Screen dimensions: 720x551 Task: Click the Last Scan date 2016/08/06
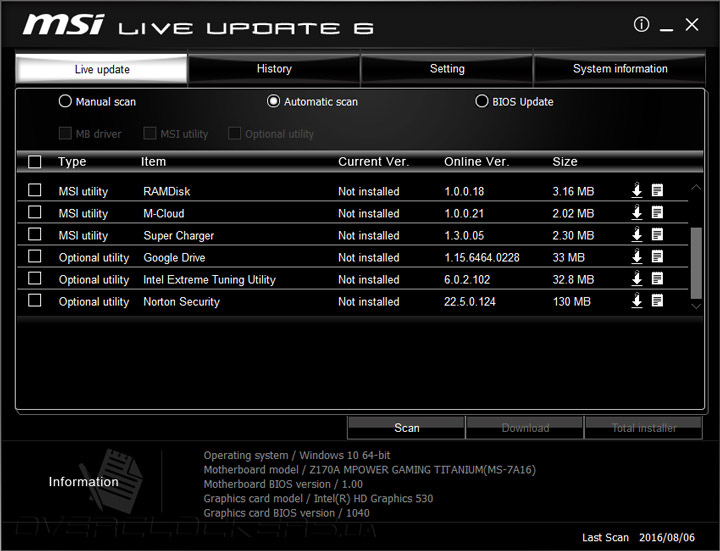[x=667, y=537]
